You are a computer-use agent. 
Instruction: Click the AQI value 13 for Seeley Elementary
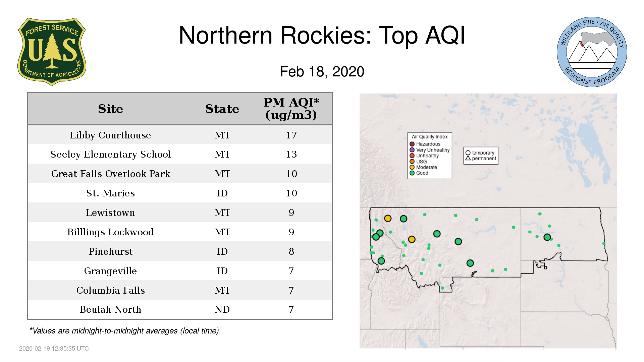click(x=291, y=155)
